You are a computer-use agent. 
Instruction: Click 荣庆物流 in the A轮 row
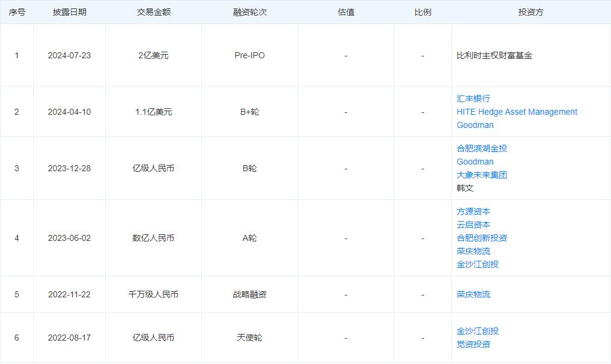(x=473, y=251)
